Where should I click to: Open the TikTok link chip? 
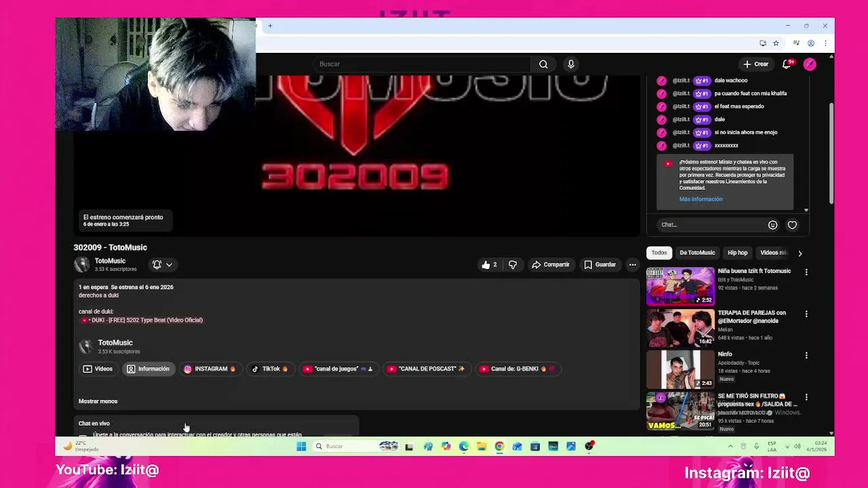click(269, 369)
